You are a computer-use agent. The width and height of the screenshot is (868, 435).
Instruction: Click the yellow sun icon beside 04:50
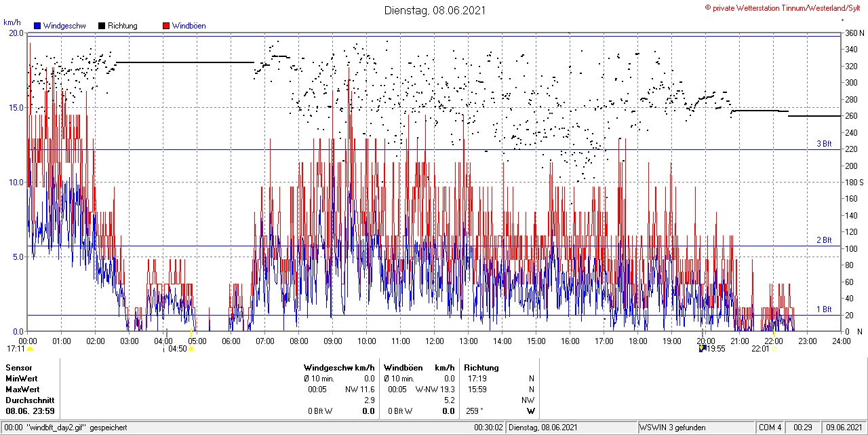point(192,349)
